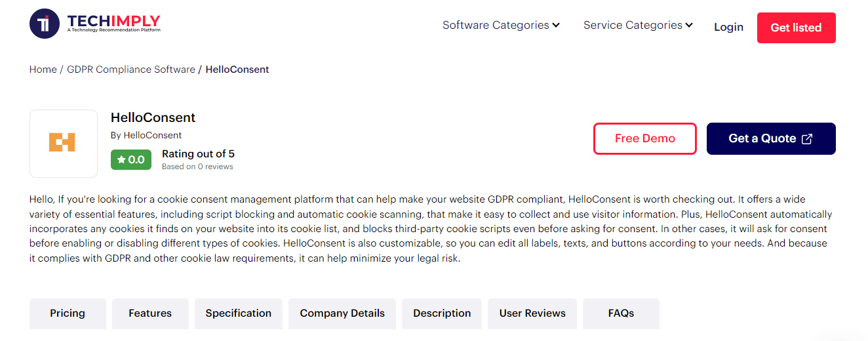868x341 pixels.
Task: Open the Specification tab
Action: click(238, 313)
